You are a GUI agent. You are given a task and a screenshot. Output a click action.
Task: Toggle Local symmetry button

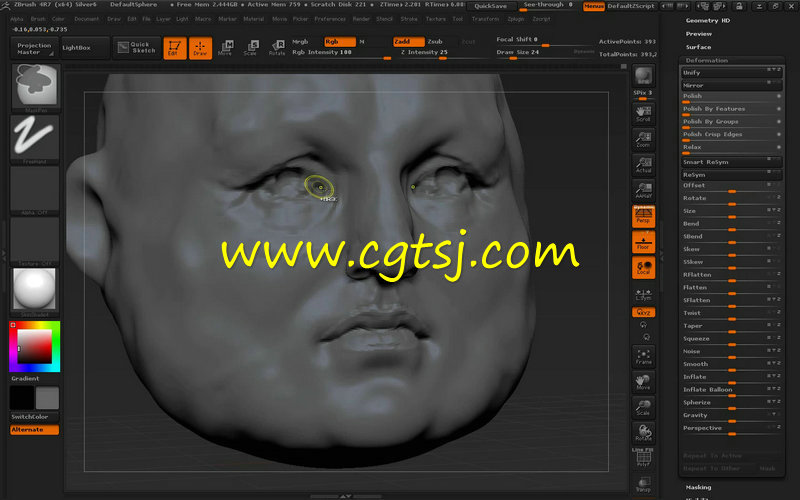[643, 267]
